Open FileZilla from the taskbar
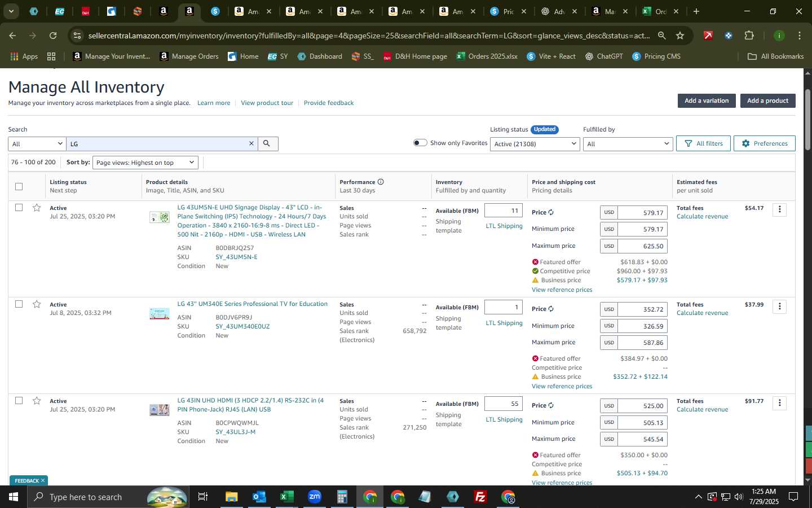The height and width of the screenshot is (508, 812). tap(480, 497)
